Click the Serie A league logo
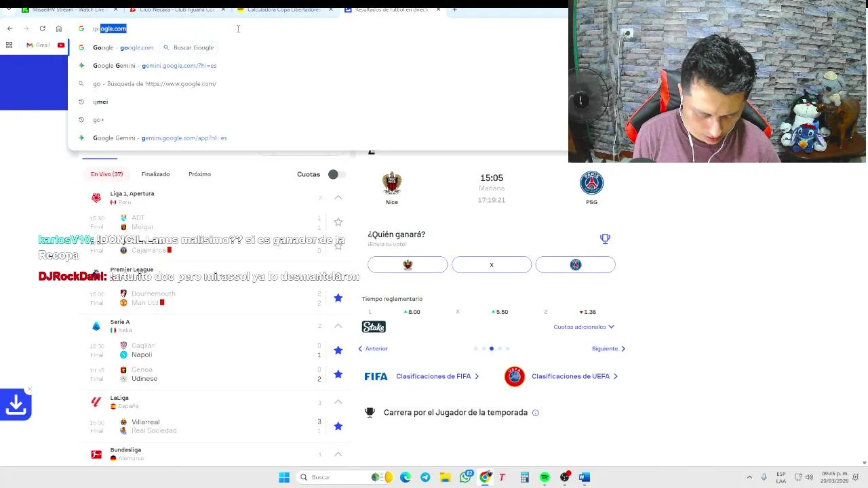The image size is (868, 488). click(x=96, y=326)
